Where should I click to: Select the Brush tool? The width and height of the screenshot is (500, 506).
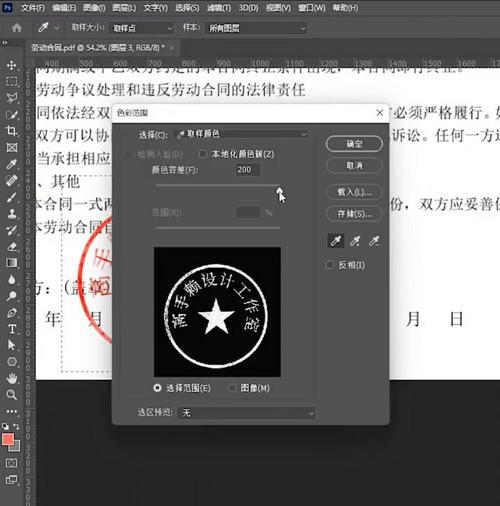point(12,197)
